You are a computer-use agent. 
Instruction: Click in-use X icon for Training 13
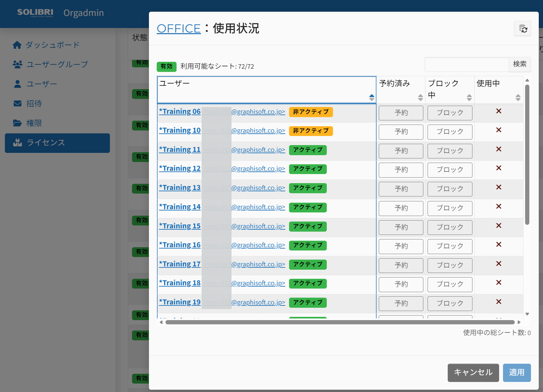coord(499,187)
